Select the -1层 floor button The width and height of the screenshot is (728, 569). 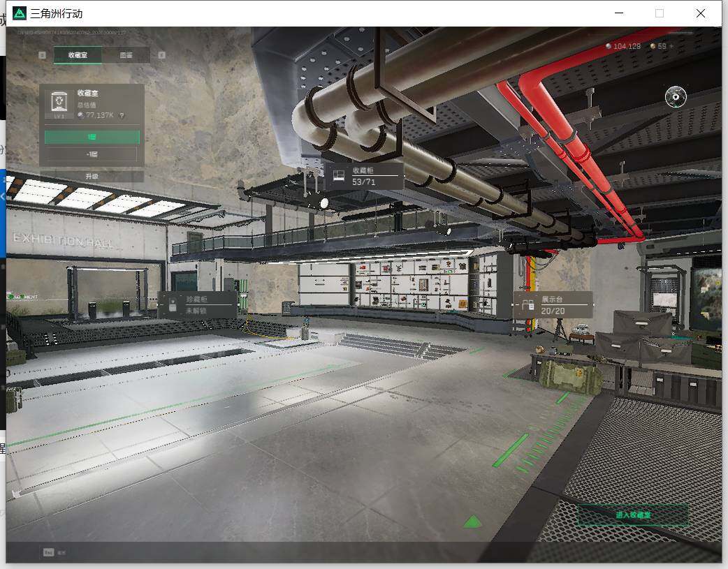pyautogui.click(x=92, y=154)
